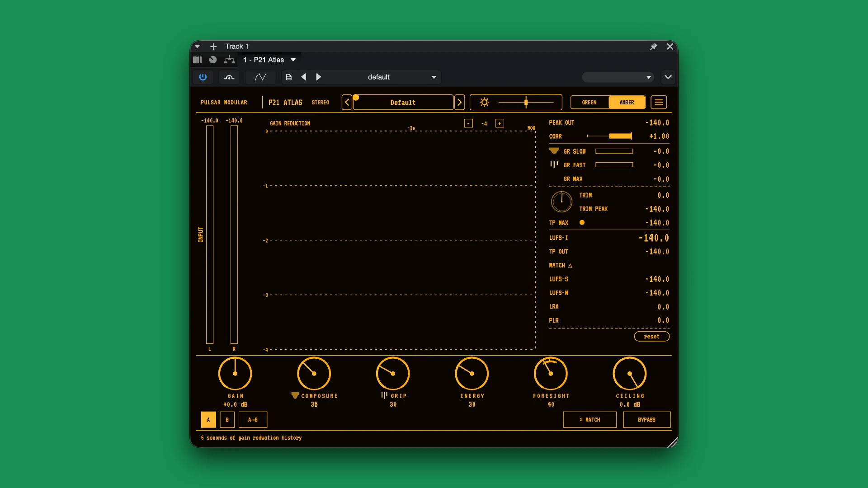Click the GAIN knob
Screen dimensions: 868x488
[235, 374]
